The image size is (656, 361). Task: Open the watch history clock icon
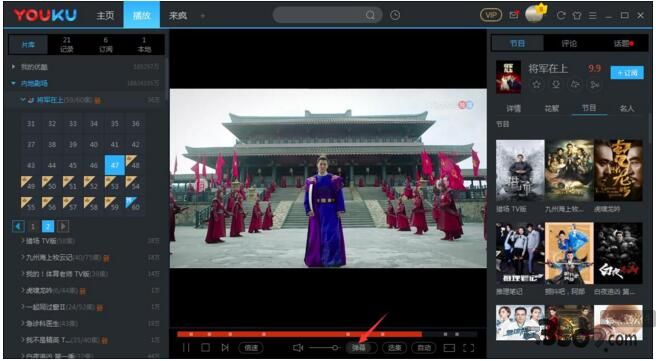(x=395, y=15)
